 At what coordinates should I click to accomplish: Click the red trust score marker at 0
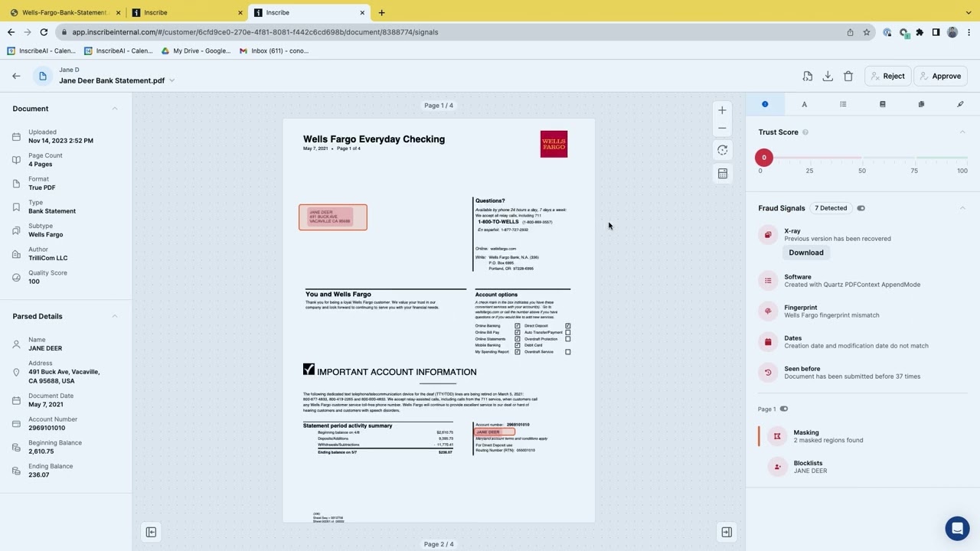(763, 158)
